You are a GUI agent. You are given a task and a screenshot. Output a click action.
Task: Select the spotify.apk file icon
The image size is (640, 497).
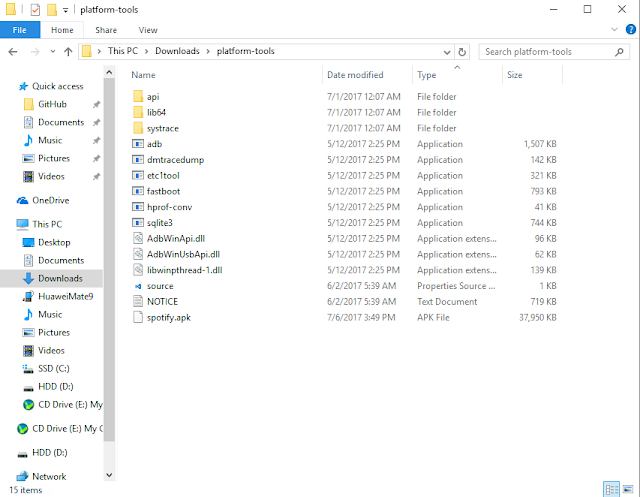click(x=138, y=317)
